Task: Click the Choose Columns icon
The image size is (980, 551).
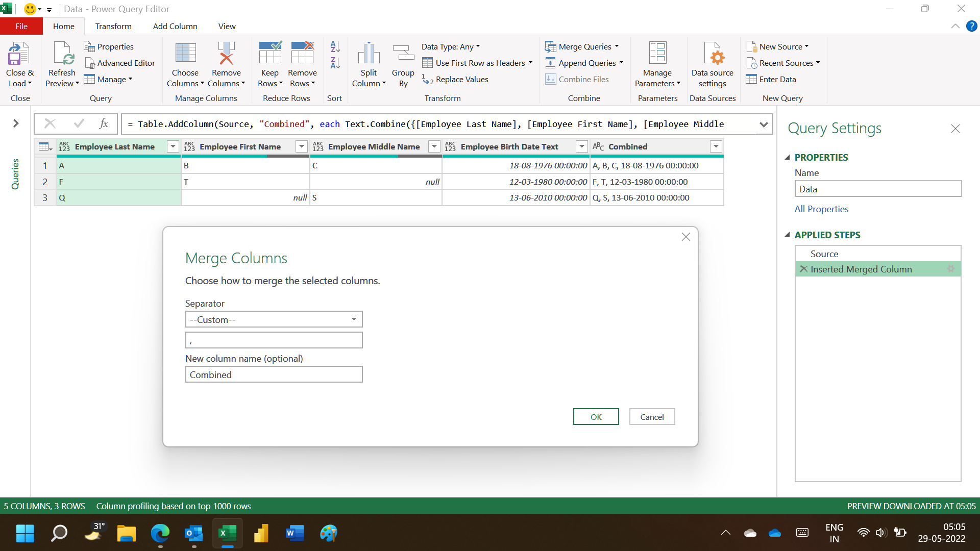Action: [x=185, y=54]
